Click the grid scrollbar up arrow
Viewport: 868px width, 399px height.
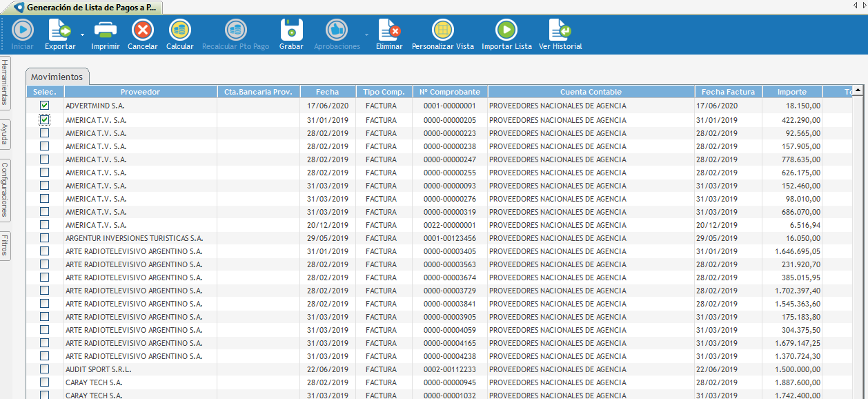point(858,90)
